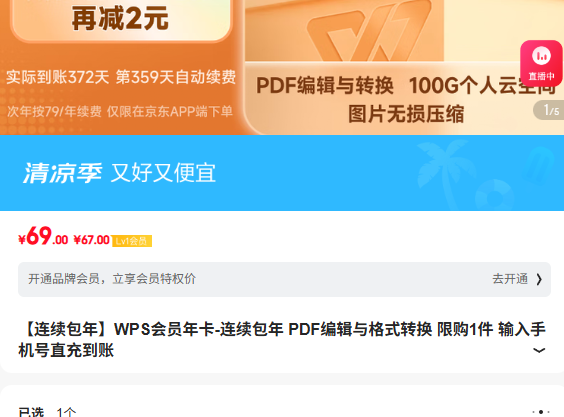The image size is (564, 417).
Task: Expand the product title with down chevron
Action: tap(539, 350)
